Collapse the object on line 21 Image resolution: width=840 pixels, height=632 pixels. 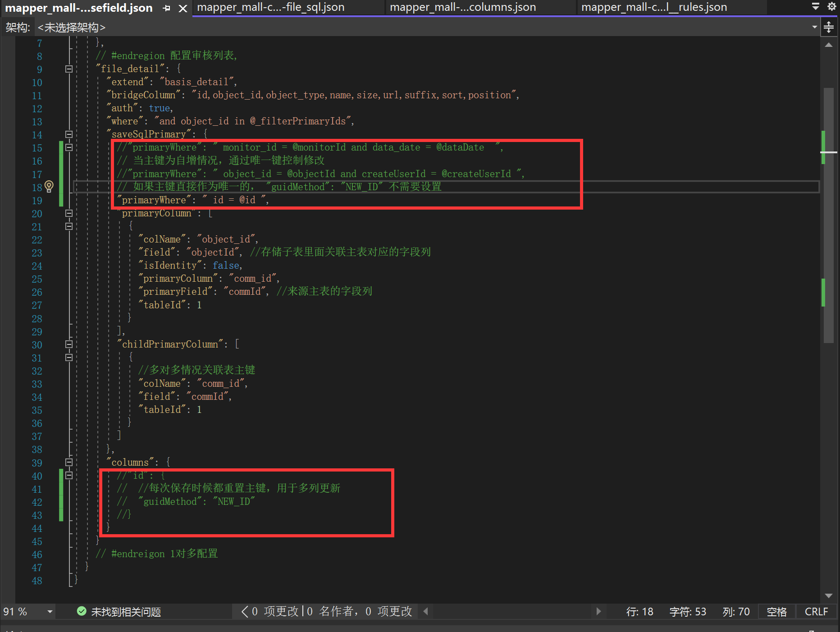pyautogui.click(x=69, y=226)
